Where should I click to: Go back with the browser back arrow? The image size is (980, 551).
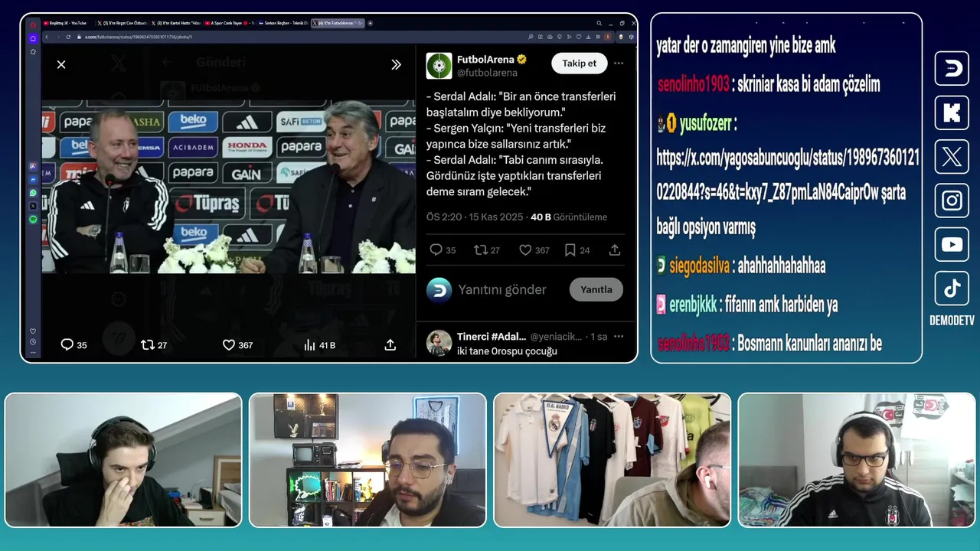click(46, 37)
